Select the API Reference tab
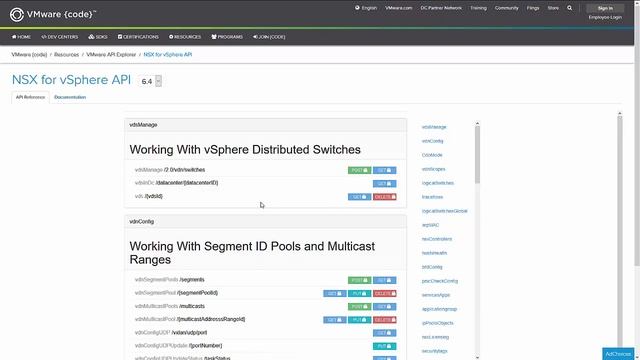Screen dimensions: 640x360 coord(31,97)
